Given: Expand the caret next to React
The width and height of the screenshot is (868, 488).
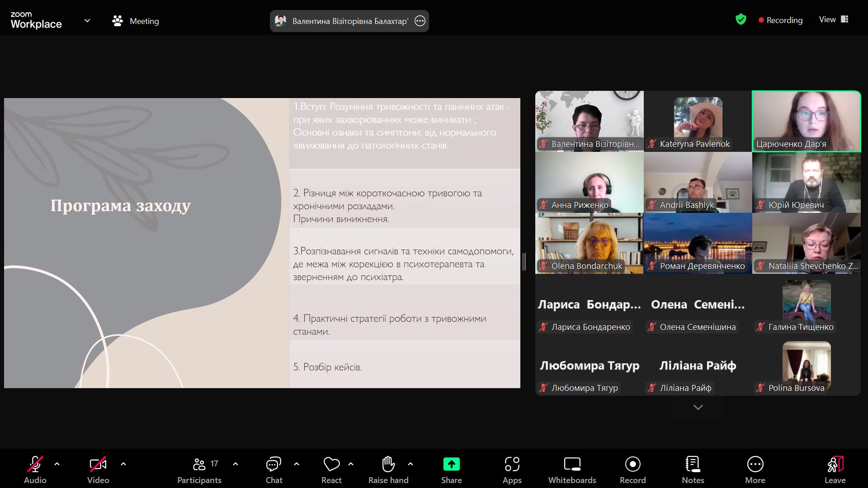Looking at the screenshot, I should click(351, 464).
